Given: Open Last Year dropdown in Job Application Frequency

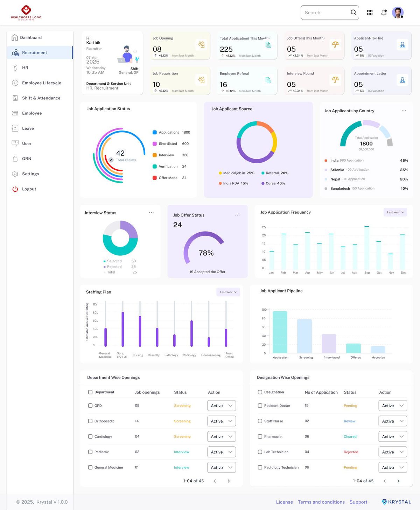Looking at the screenshot, I should pyautogui.click(x=395, y=212).
